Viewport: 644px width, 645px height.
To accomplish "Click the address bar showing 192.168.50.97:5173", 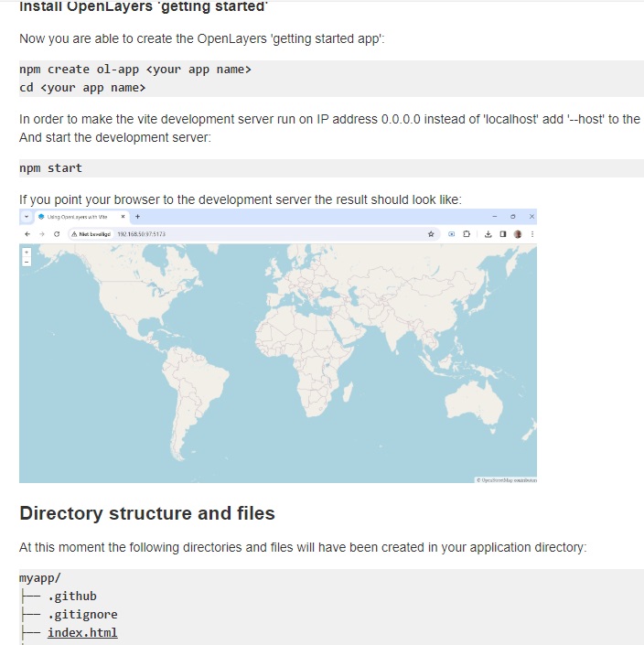I will pyautogui.click(x=253, y=234).
